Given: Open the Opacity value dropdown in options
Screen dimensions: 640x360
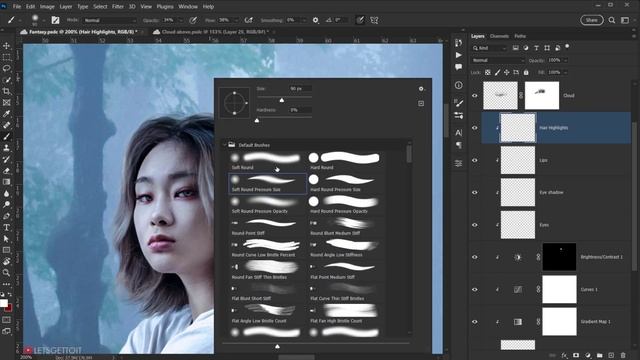Looking at the screenshot, I should pos(181,20).
